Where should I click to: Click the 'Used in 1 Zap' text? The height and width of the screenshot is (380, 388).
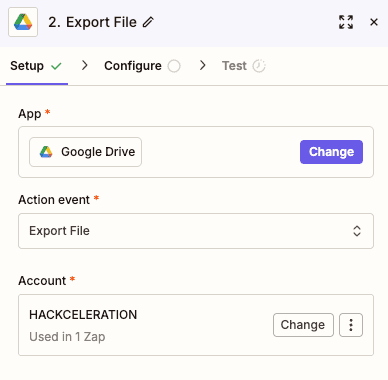(67, 337)
